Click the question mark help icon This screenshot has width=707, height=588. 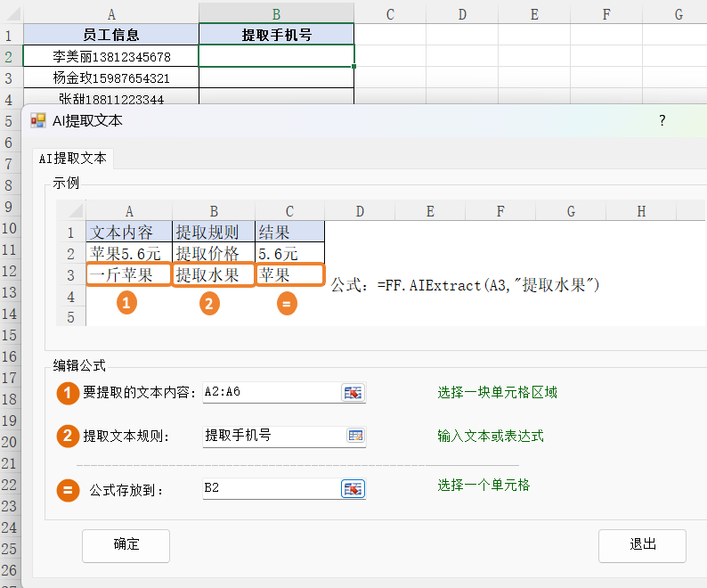662,120
